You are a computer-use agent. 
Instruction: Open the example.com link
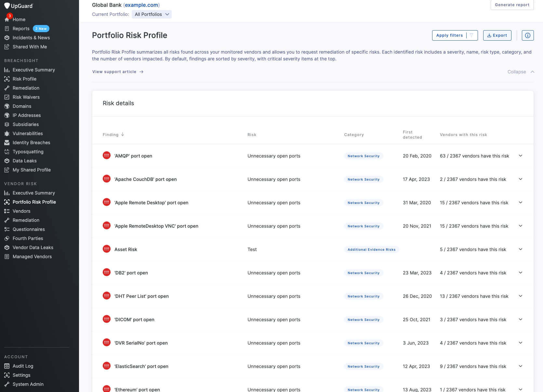click(142, 5)
